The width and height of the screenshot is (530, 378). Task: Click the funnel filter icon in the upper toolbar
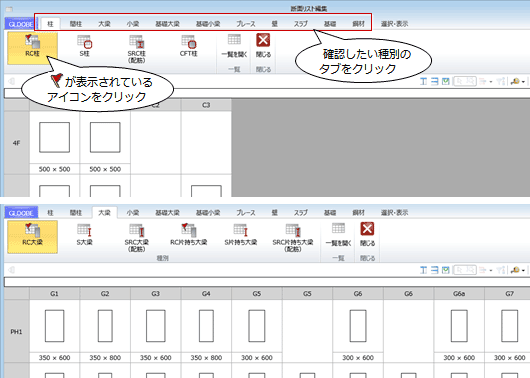(501, 81)
